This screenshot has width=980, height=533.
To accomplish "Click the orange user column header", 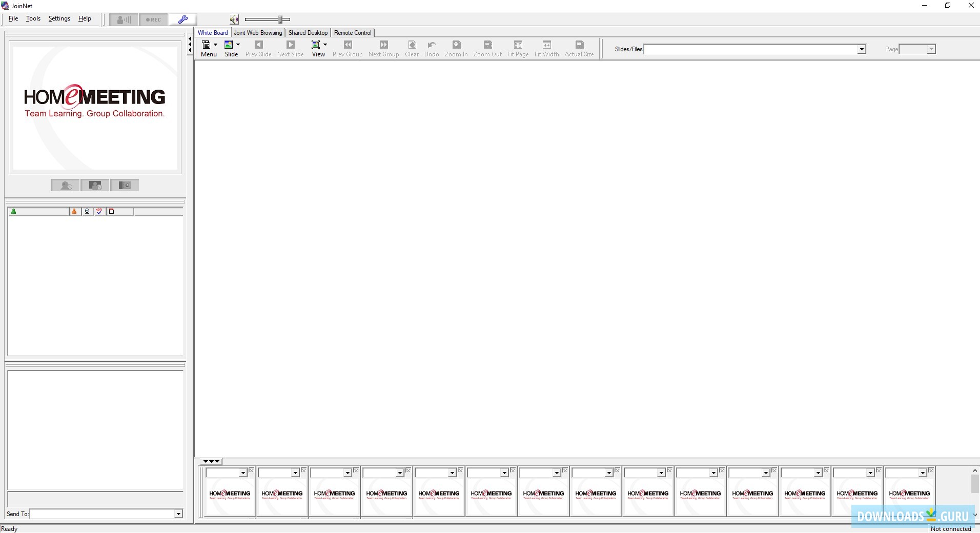I will tap(75, 211).
